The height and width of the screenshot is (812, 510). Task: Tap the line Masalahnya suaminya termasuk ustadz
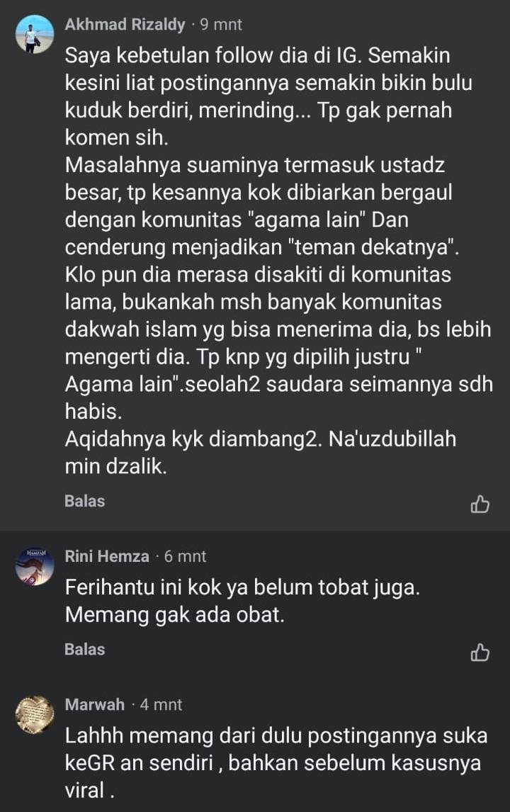click(x=255, y=164)
